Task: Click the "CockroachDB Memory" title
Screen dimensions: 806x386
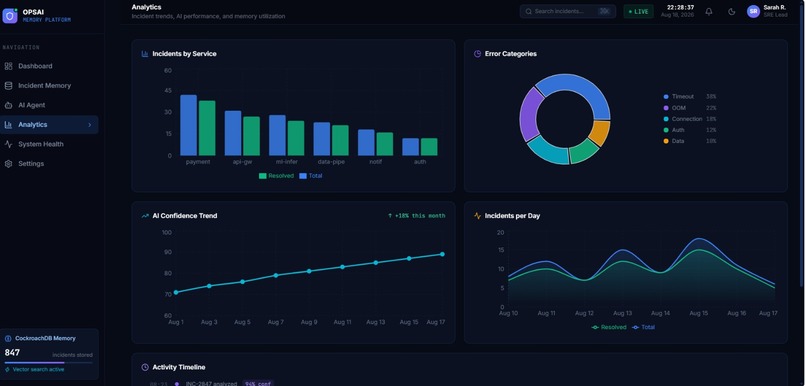Action: pos(45,339)
